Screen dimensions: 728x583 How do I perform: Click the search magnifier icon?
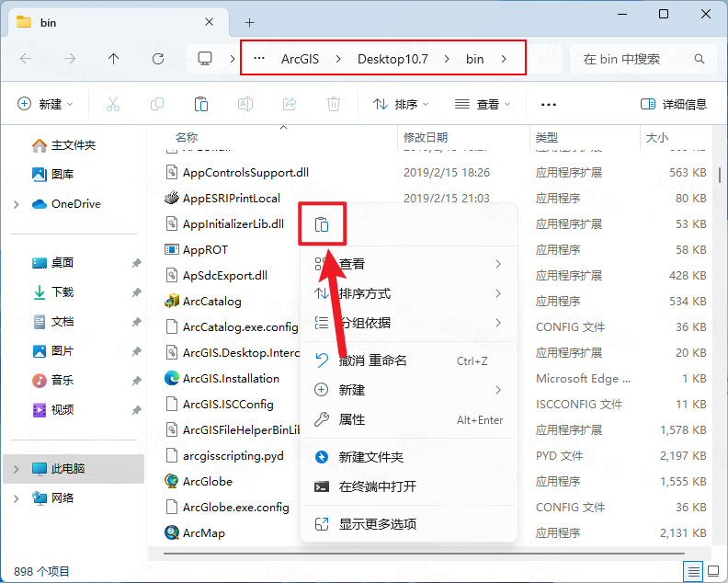click(700, 59)
